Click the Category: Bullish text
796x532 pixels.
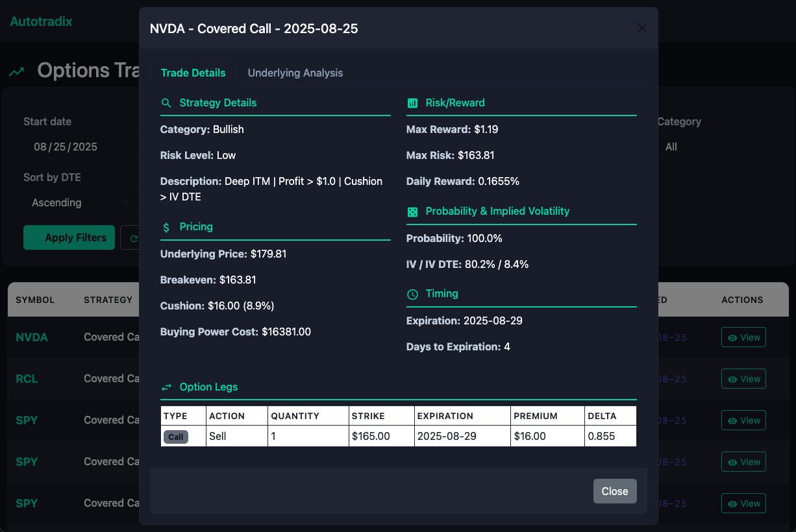click(x=202, y=129)
